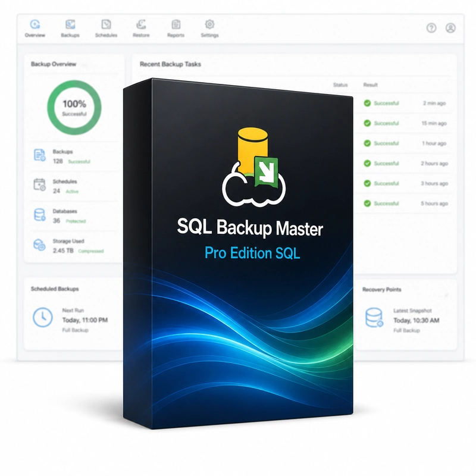Image resolution: width=476 pixels, height=476 pixels.
Task: Click the cloud database logo on product box
Action: point(253,167)
